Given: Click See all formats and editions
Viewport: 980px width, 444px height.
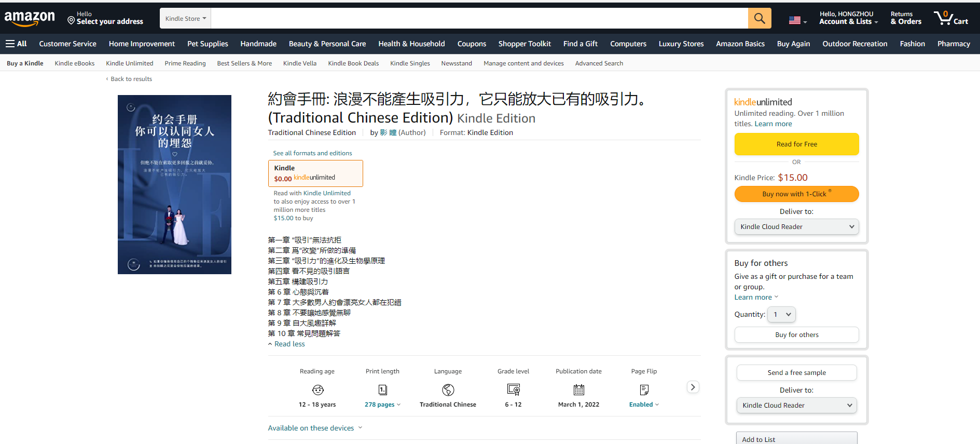Looking at the screenshot, I should (x=312, y=153).
